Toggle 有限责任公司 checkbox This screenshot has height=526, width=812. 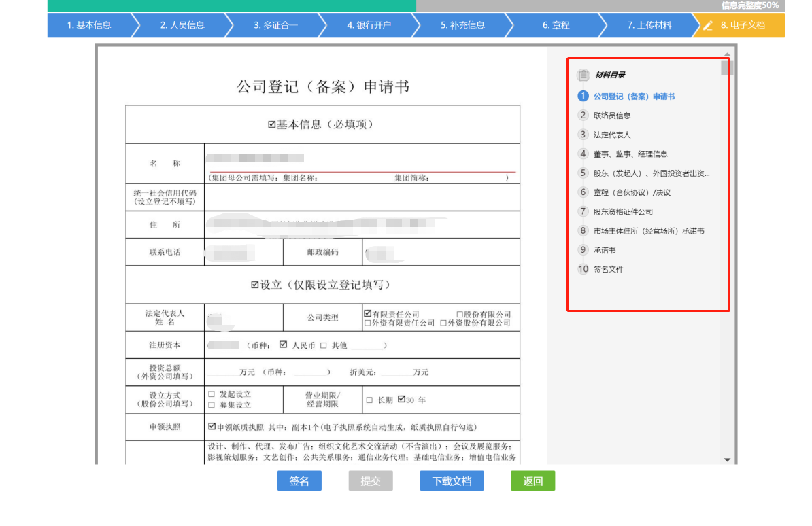click(x=368, y=313)
